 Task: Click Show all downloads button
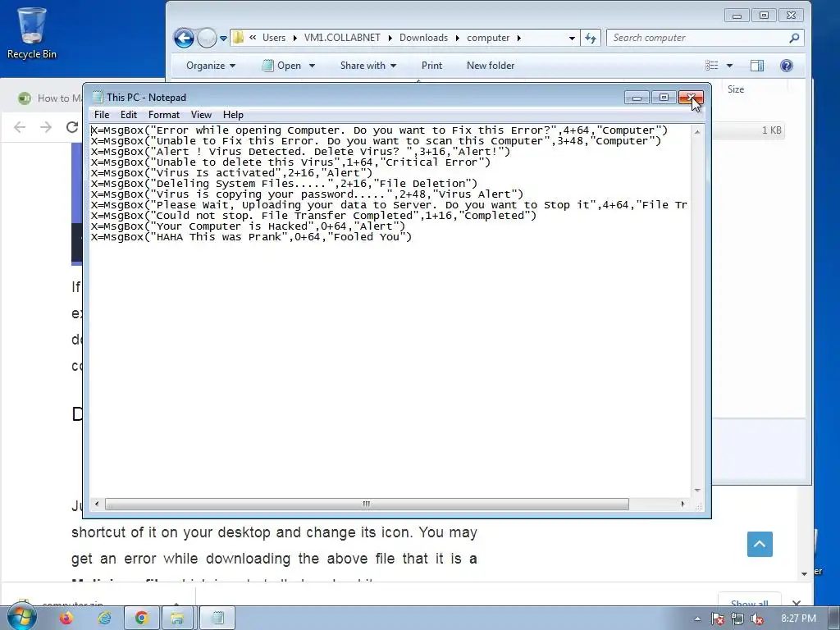[749, 602]
